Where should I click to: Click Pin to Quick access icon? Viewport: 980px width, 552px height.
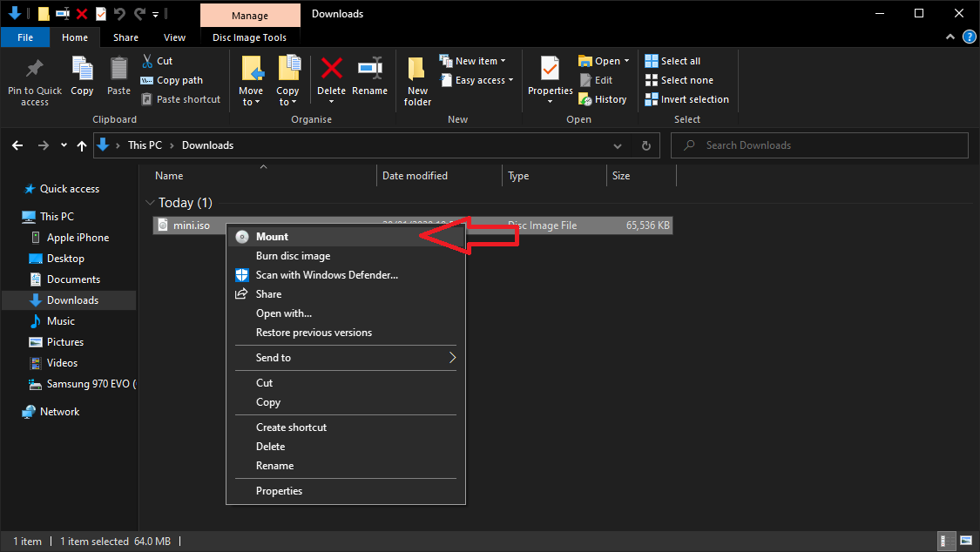(34, 69)
